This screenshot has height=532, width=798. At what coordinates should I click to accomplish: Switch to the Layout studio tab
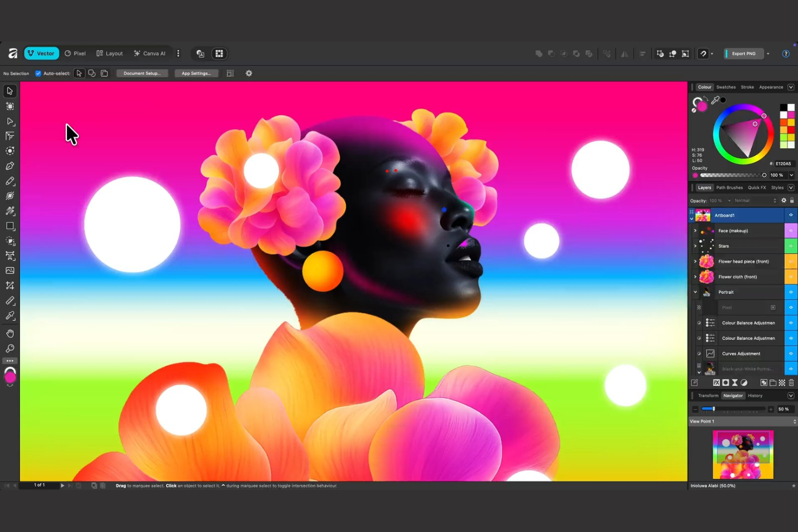point(109,53)
